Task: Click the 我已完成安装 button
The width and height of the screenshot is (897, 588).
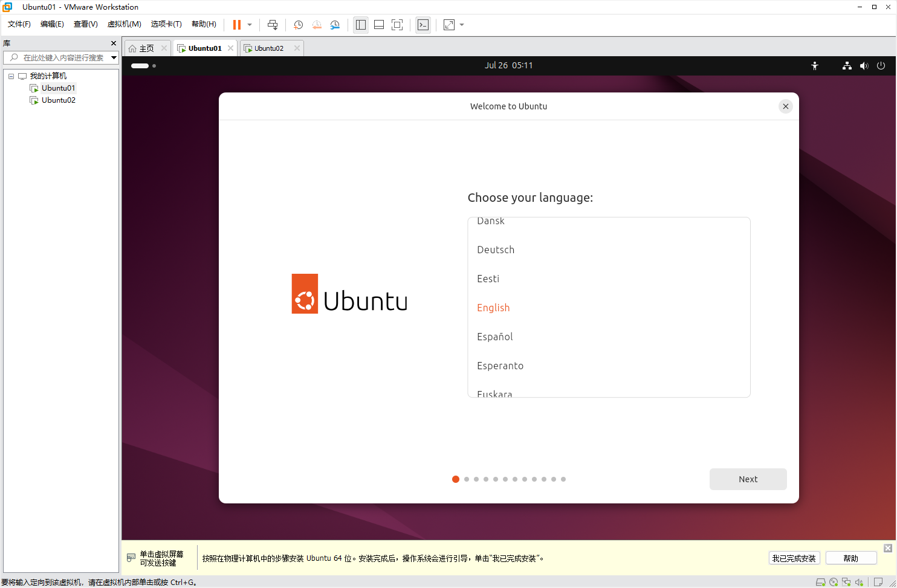Action: click(x=794, y=558)
